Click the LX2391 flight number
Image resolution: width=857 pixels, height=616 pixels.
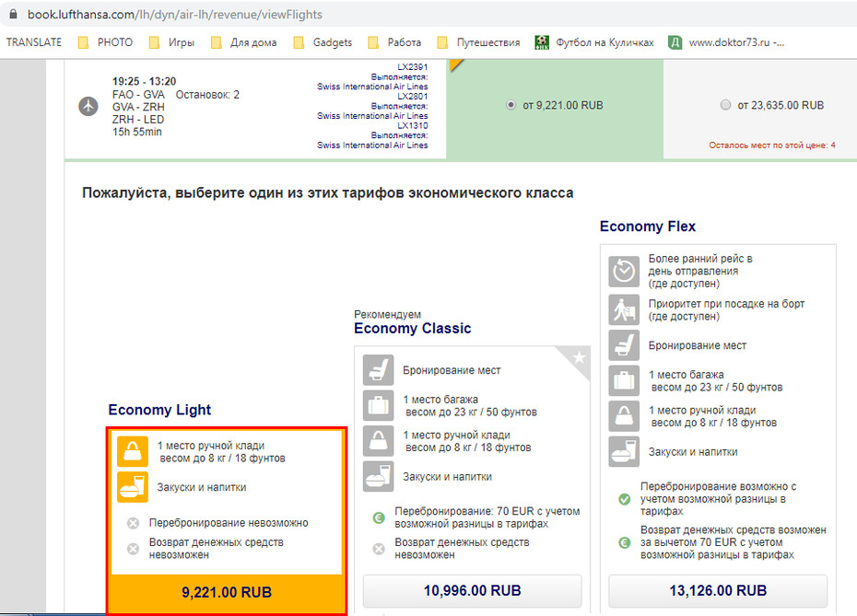[412, 66]
